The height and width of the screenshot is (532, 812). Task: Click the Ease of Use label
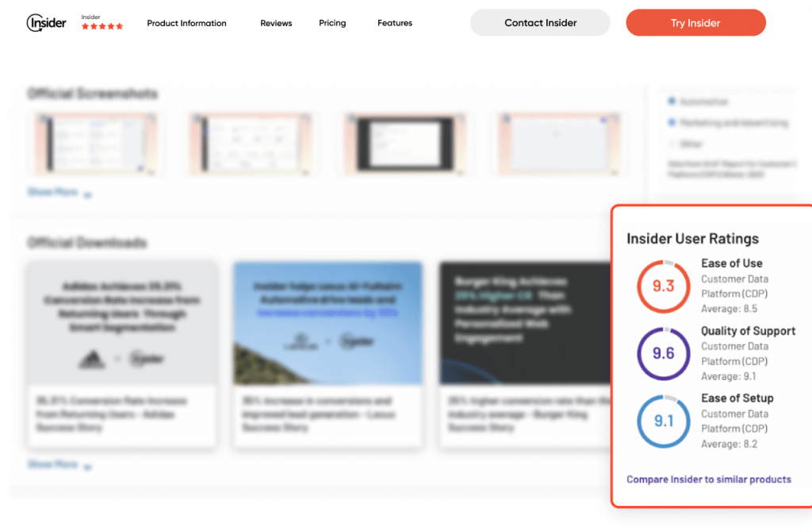(x=731, y=263)
